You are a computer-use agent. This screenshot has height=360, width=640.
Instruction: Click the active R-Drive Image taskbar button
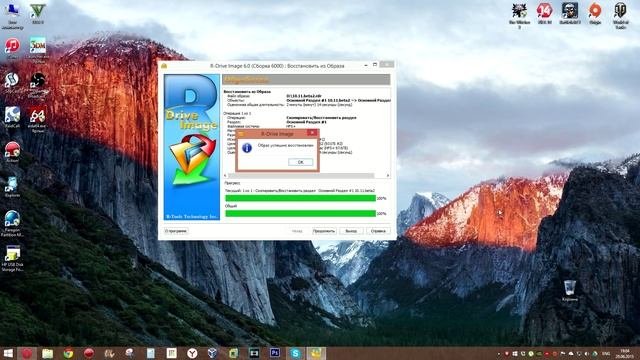coord(316,353)
